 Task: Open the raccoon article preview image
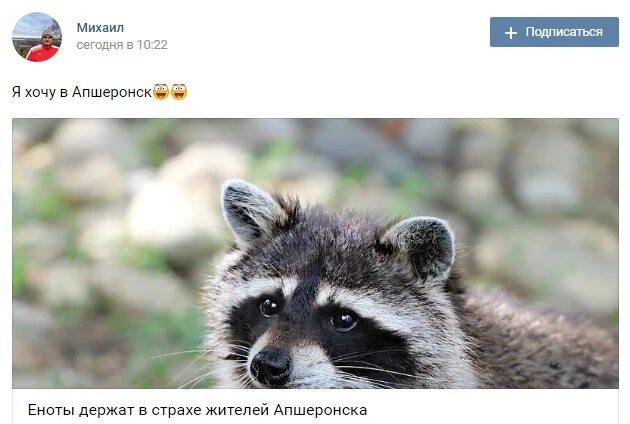click(x=315, y=253)
